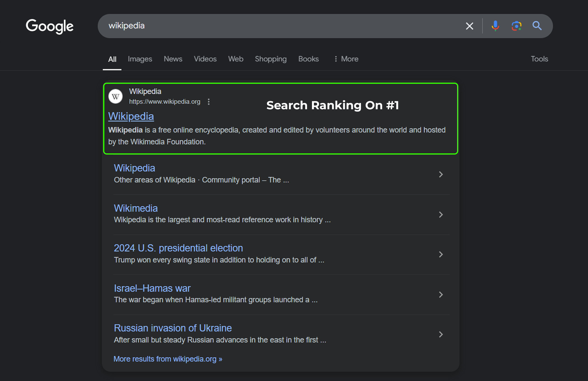
Task: Open the Tools options
Action: pyautogui.click(x=539, y=59)
